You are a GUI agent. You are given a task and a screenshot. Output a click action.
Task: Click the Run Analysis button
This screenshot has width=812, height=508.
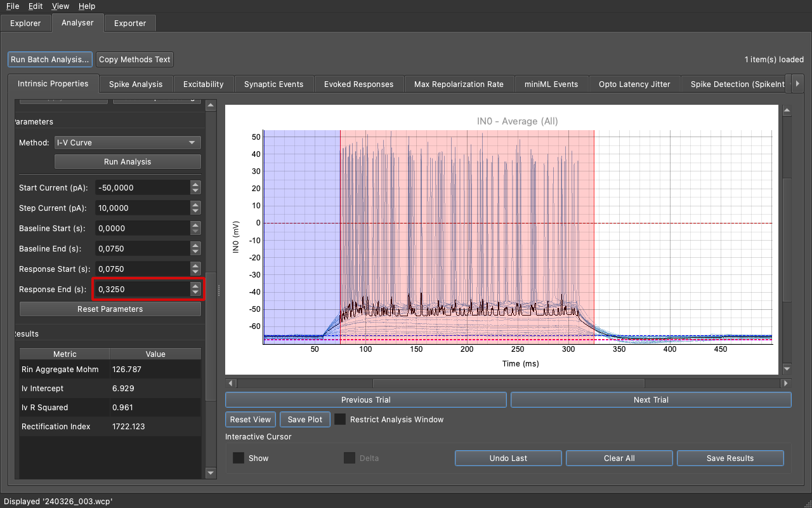click(128, 162)
